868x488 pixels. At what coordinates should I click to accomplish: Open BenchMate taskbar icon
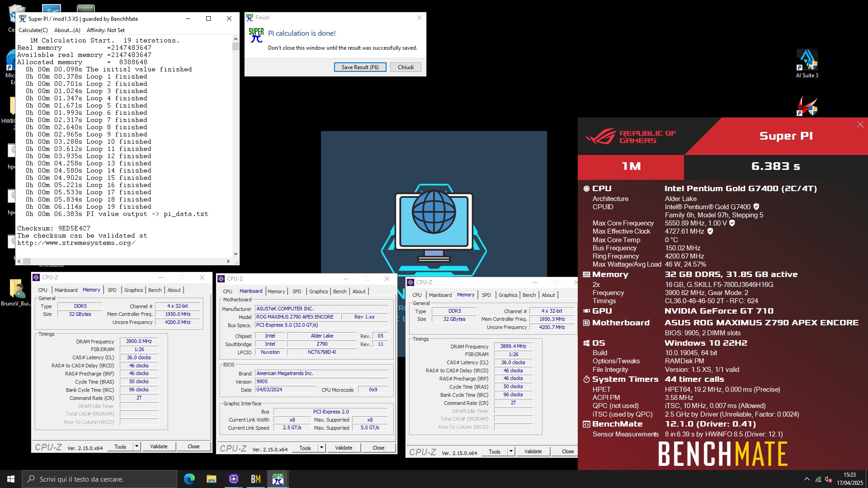pos(256,479)
